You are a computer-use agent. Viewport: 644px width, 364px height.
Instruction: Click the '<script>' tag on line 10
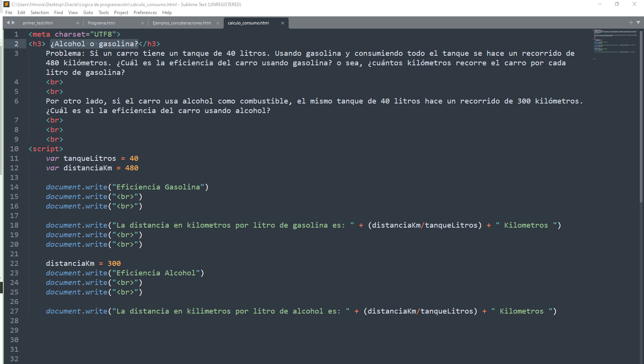(x=46, y=149)
